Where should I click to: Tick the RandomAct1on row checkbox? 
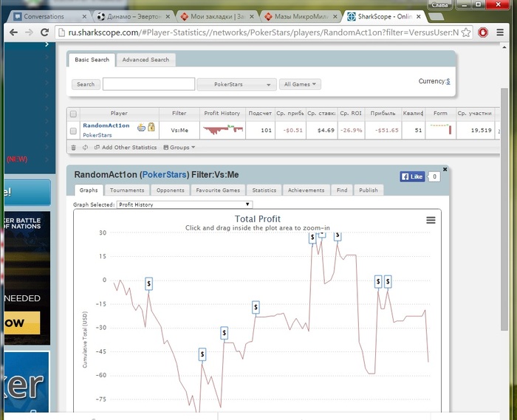coord(73,131)
